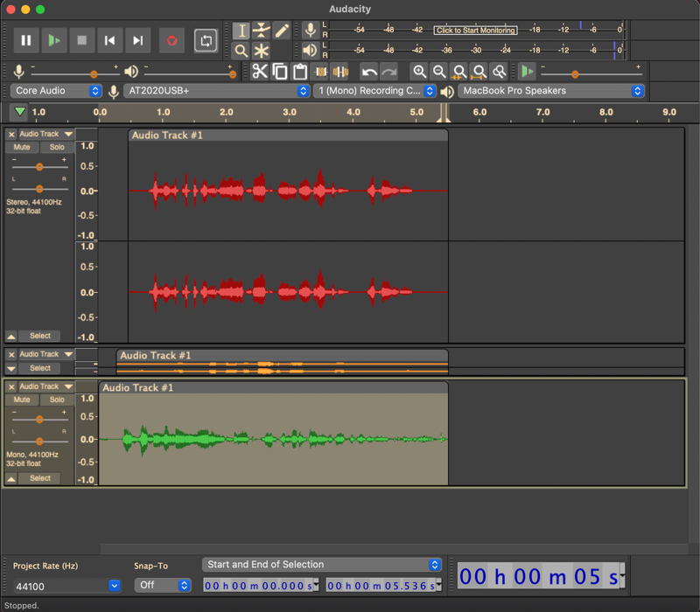Open the Project Rate 44100 dropdown
700x612 pixels.
click(x=67, y=586)
